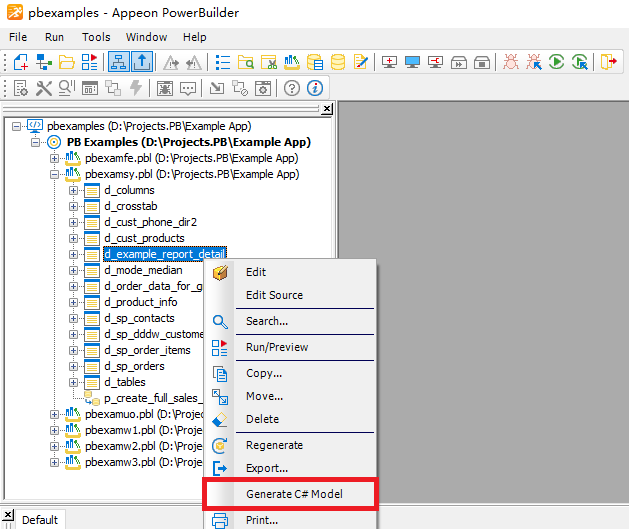Viewport: 629px width, 529px height.
Task: Collapse the pbexamsy.pbl library node
Action: (56, 175)
